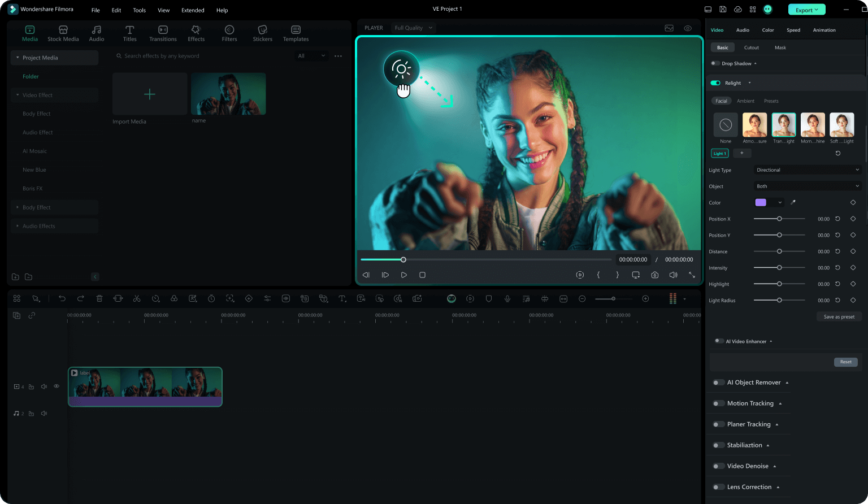This screenshot has height=504, width=868.
Task: Enable the Planer Tracking switch
Action: [718, 424]
